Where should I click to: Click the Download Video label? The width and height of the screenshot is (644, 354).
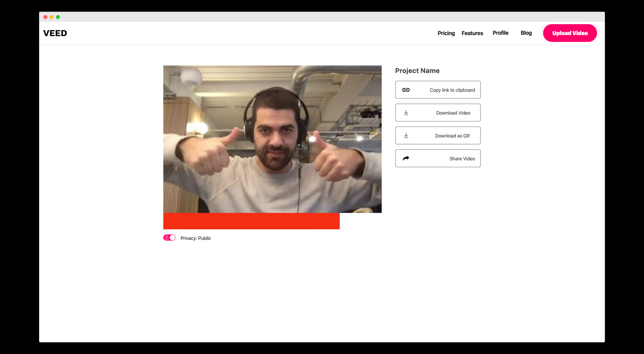453,113
